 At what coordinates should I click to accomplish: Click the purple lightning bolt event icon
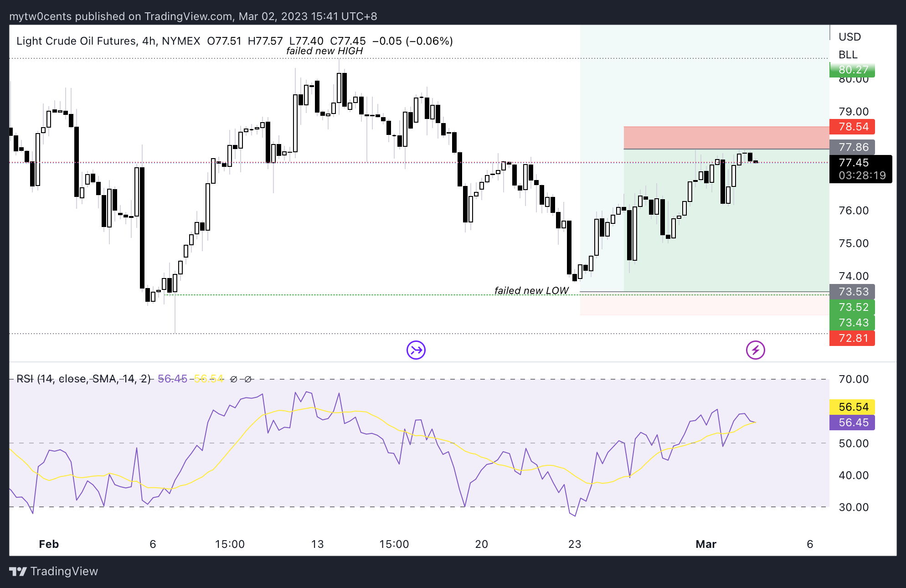click(x=756, y=350)
